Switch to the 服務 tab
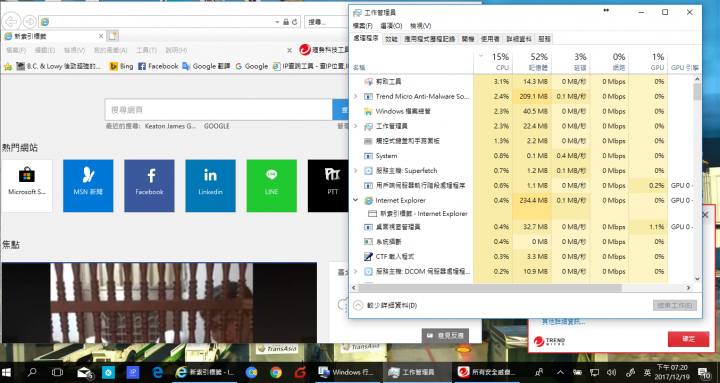Image resolution: width=720 pixels, height=383 pixels. point(544,39)
